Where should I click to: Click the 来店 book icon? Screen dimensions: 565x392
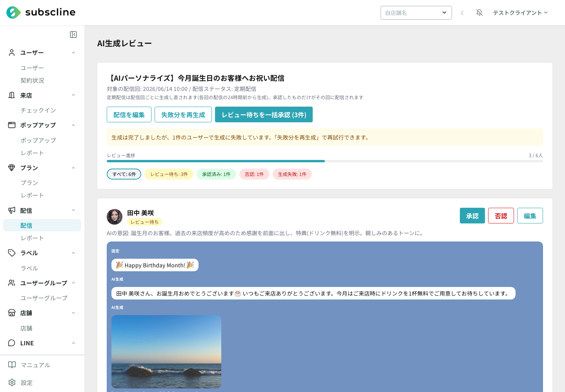tap(12, 95)
